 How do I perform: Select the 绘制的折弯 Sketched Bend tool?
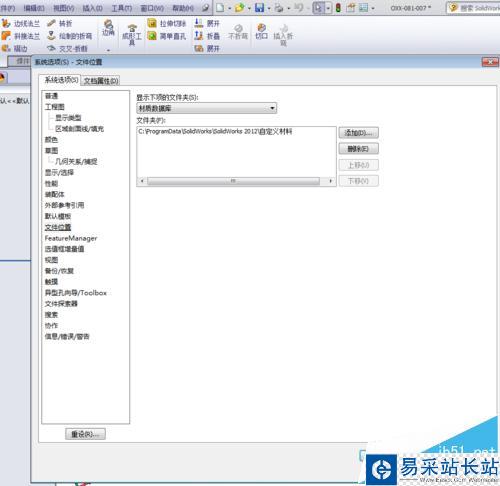[x=70, y=36]
